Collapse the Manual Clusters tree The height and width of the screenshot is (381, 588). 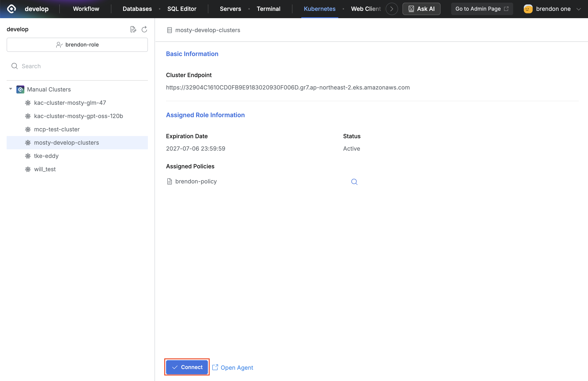click(11, 89)
